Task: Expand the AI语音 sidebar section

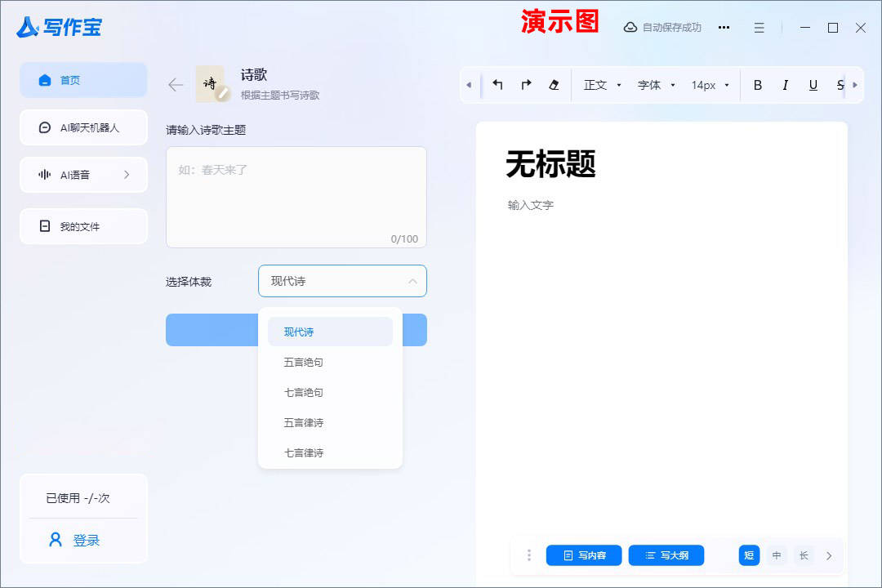Action: click(83, 174)
